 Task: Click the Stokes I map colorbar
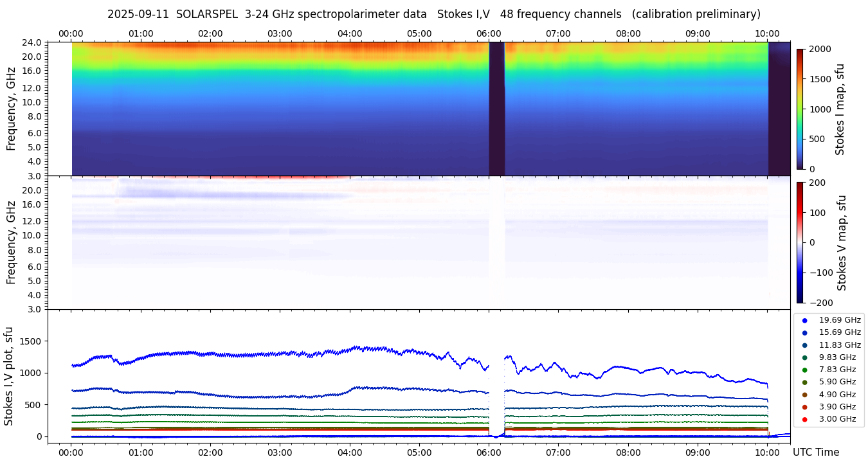click(800, 109)
